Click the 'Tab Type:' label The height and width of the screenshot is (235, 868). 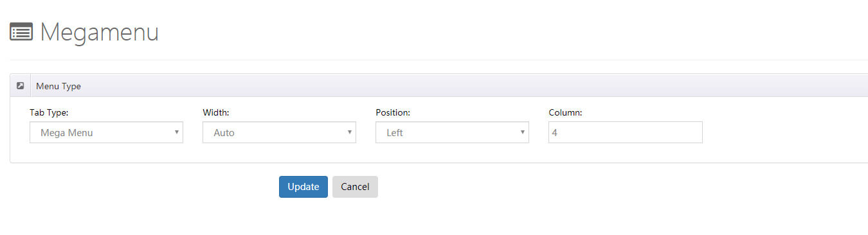(49, 112)
